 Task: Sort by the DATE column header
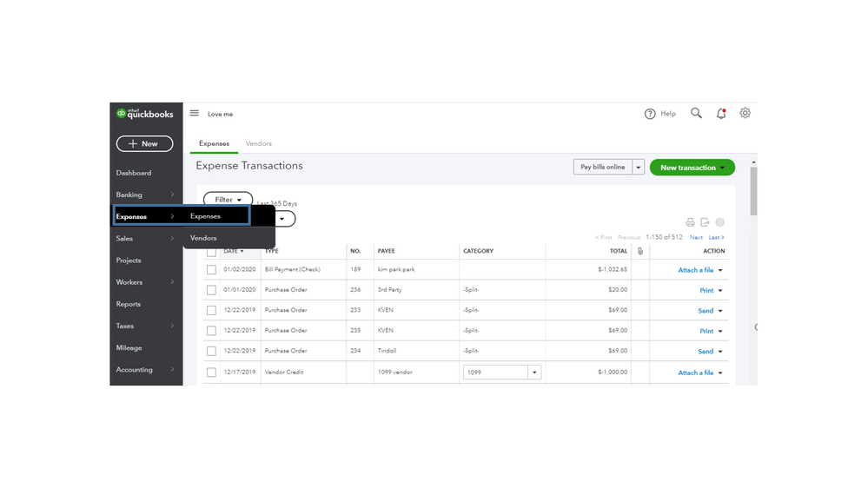[233, 251]
